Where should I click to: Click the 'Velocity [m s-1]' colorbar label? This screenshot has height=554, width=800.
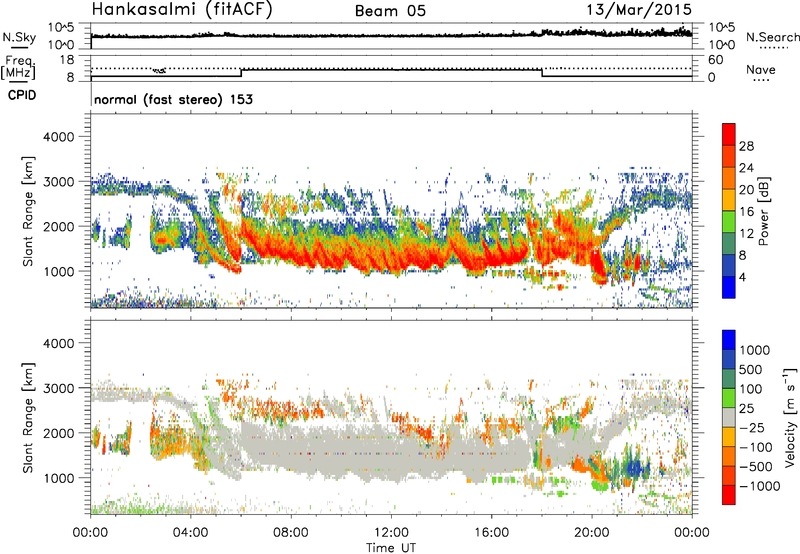coord(790,417)
